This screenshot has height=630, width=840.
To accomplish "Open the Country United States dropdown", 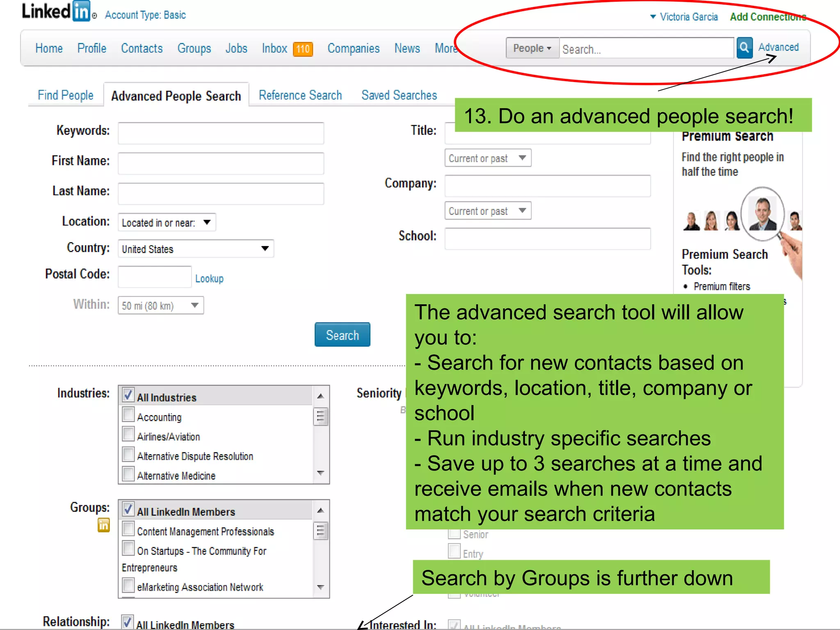I will click(x=196, y=249).
